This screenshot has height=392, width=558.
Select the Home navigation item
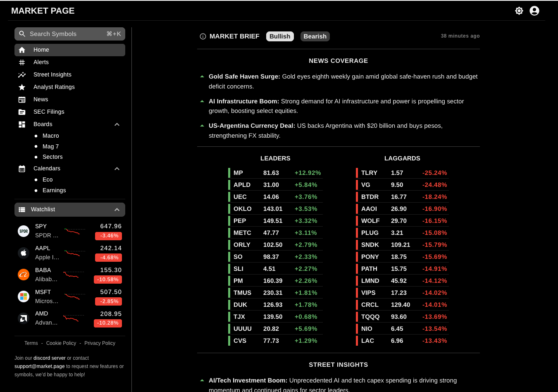[41, 50]
